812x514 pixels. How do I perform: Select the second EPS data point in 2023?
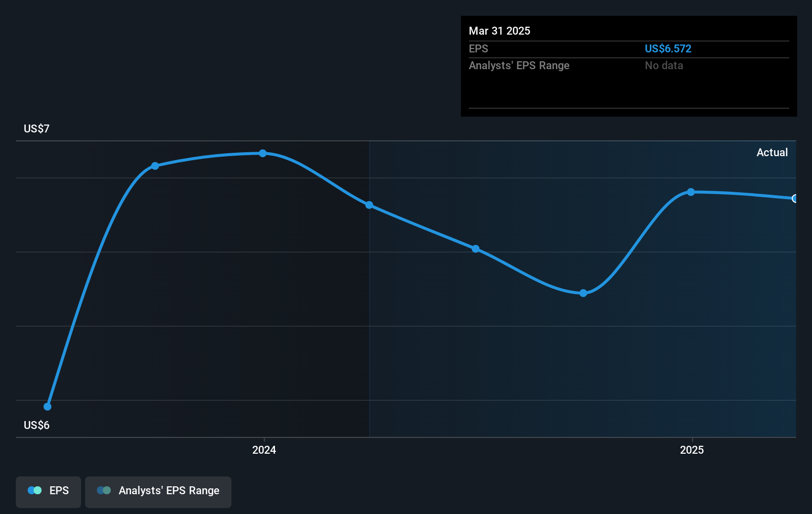(155, 166)
